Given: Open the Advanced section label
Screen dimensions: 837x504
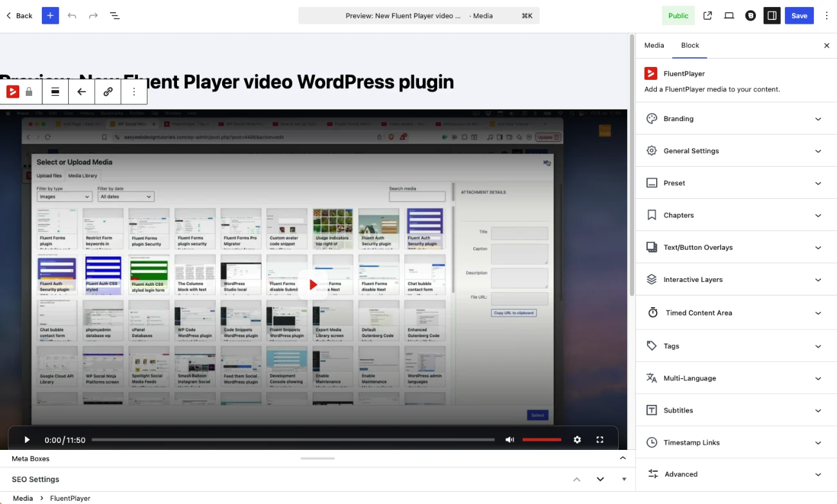Looking at the screenshot, I should 681,474.
